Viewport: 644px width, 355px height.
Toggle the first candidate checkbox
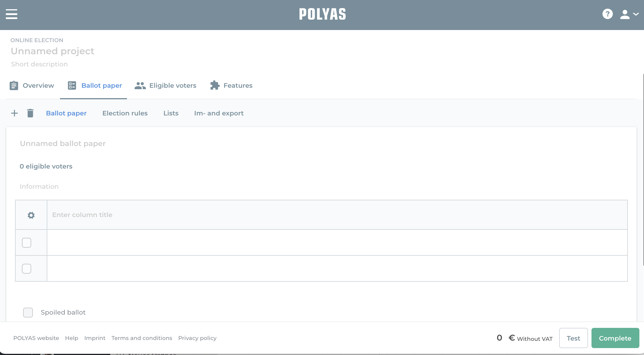(27, 243)
